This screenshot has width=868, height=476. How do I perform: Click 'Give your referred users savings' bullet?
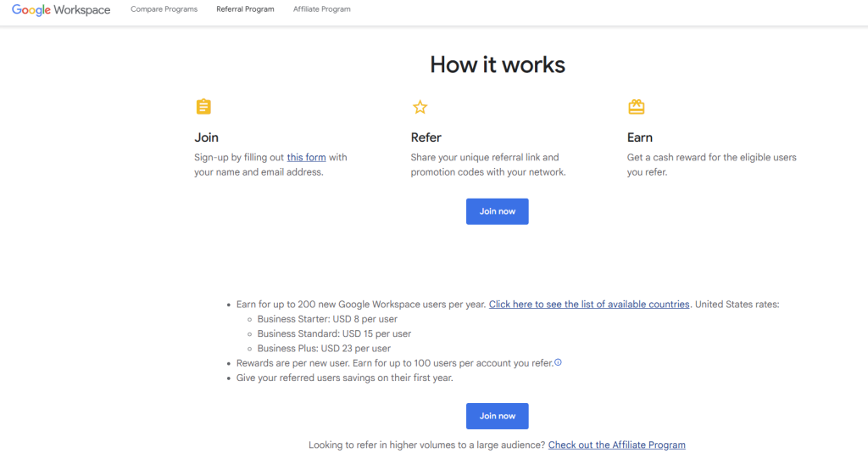pos(344,378)
